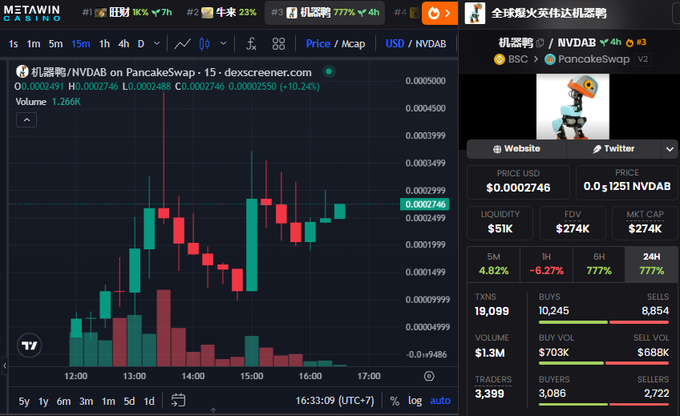The height and width of the screenshot is (416, 680).
Task: Select the 15m timeframe
Action: pyautogui.click(x=81, y=44)
